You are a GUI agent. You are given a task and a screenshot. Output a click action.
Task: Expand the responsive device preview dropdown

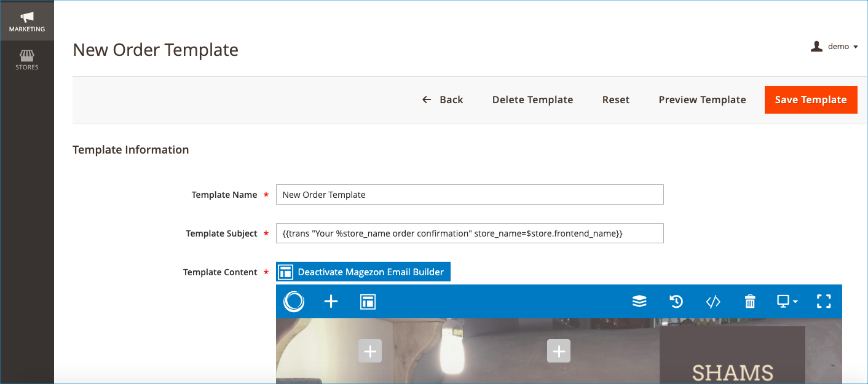tap(787, 301)
